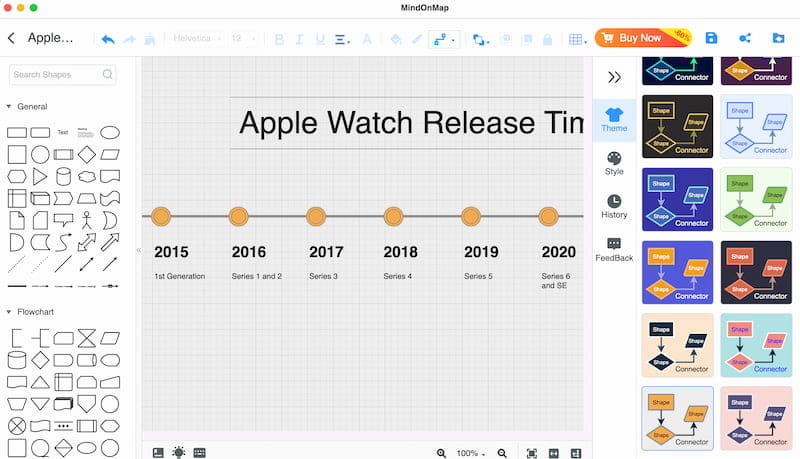The width and height of the screenshot is (800, 459).
Task: Click the zoom out magnifier icon
Action: [x=502, y=453]
